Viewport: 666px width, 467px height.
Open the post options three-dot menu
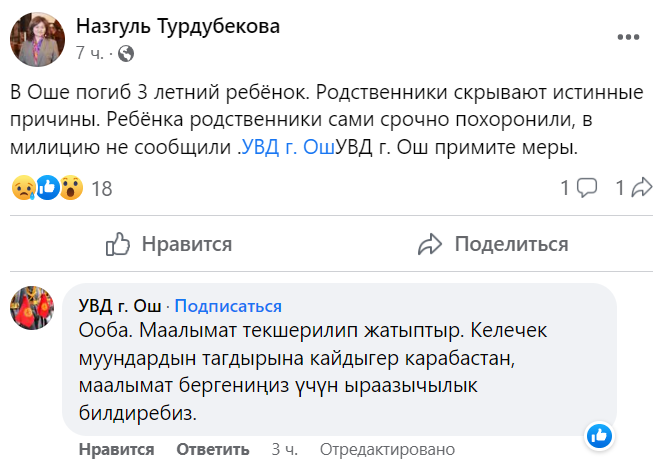point(627,38)
